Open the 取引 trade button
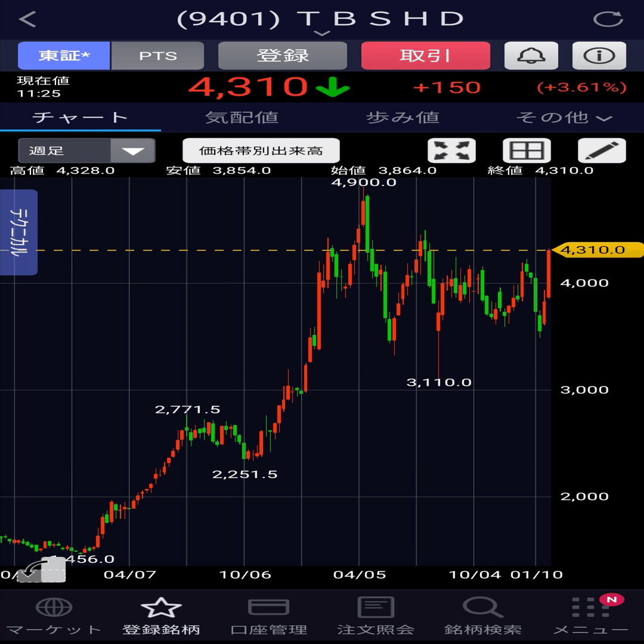644x644 pixels. coord(426,55)
